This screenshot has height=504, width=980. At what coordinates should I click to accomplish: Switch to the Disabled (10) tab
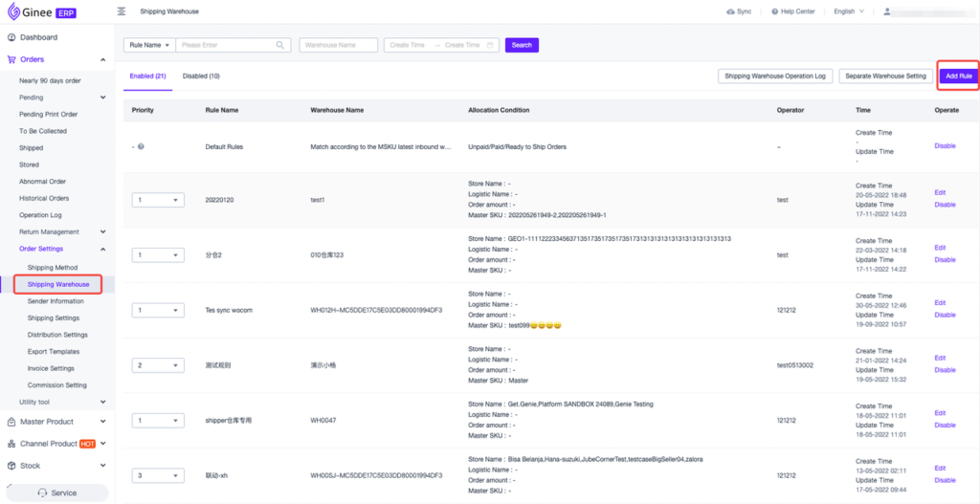click(x=201, y=76)
